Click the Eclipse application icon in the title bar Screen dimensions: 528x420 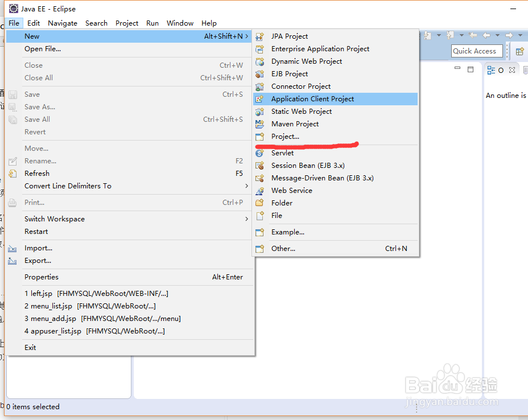pos(14,9)
